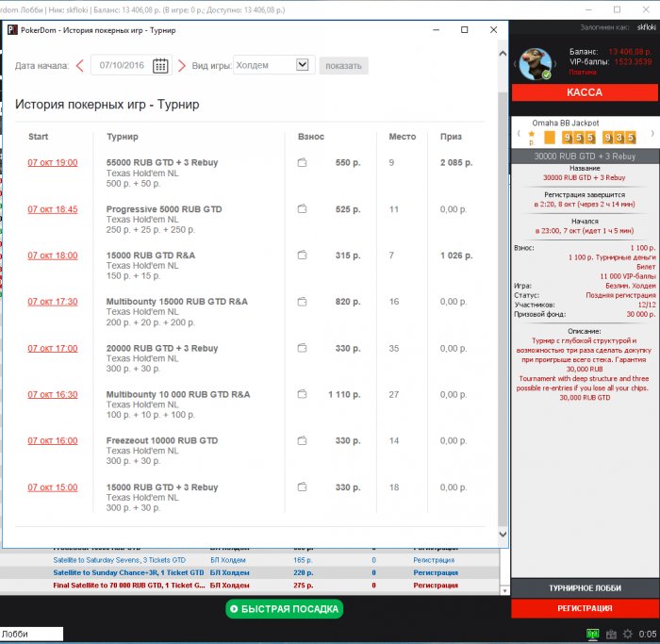This screenshot has height=644, width=660.
Task: Click the PokerDom window logo icon
Action: [12, 30]
